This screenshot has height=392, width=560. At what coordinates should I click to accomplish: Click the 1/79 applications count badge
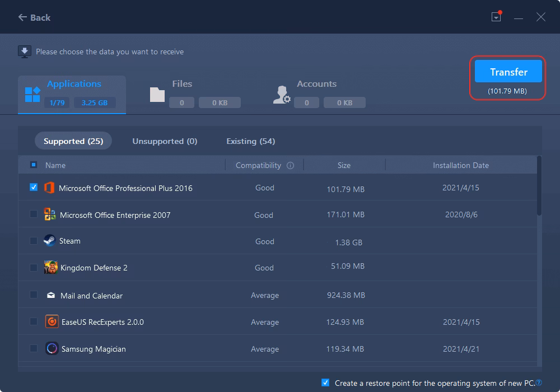click(x=57, y=103)
